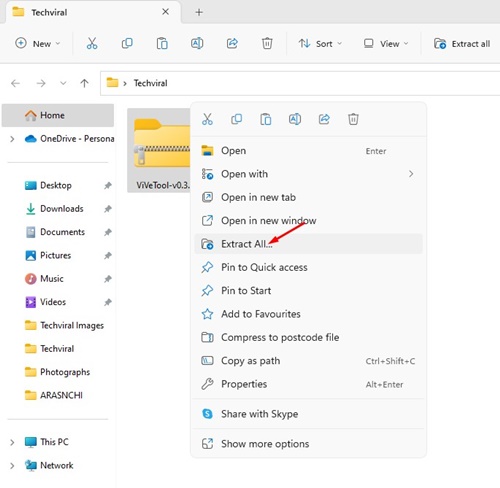Click the Cut icon in the top toolbar
This screenshot has height=488, width=500.
(92, 44)
